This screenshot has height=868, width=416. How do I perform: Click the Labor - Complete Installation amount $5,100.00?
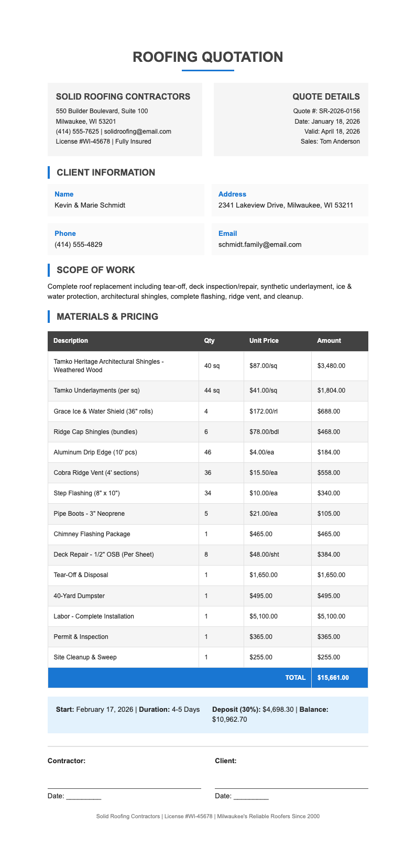click(331, 616)
